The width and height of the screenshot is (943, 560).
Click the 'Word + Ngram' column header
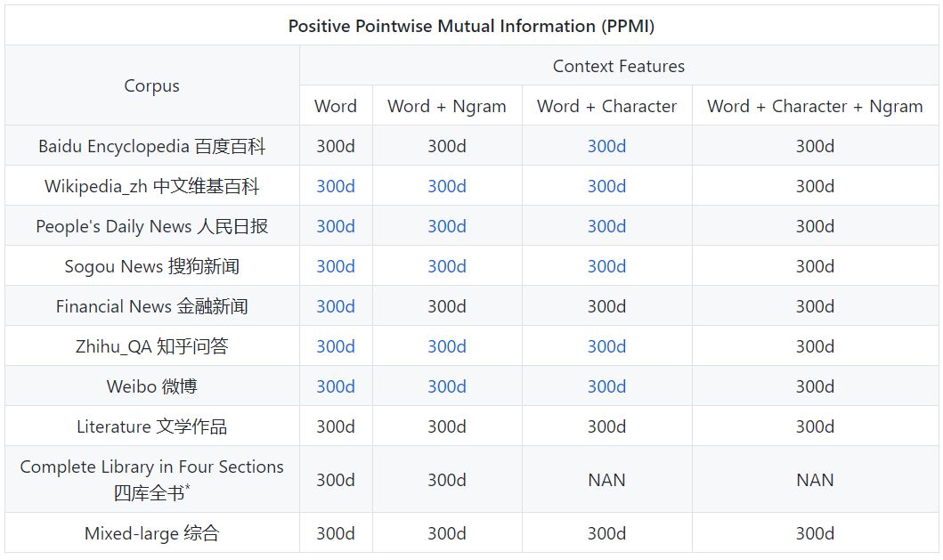pos(447,107)
